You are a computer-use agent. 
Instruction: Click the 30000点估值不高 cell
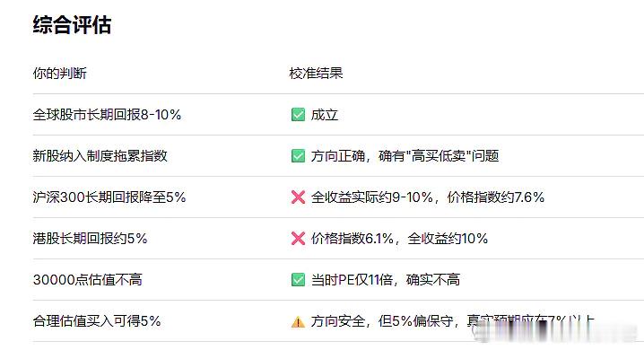coord(88,280)
